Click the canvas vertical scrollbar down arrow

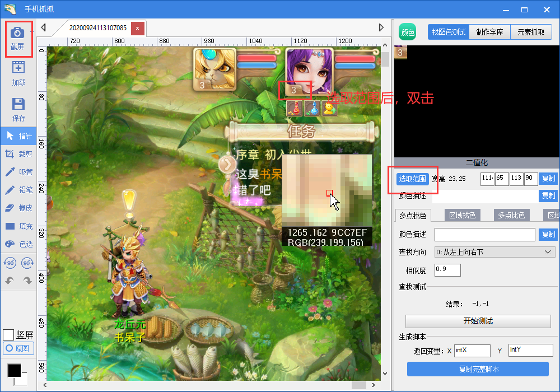pyautogui.click(x=385, y=374)
